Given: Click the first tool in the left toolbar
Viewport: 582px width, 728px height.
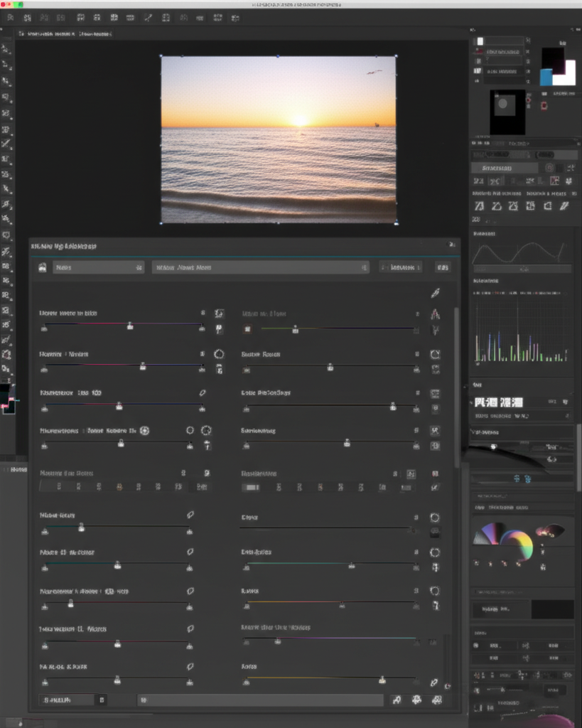Looking at the screenshot, I should [6, 49].
